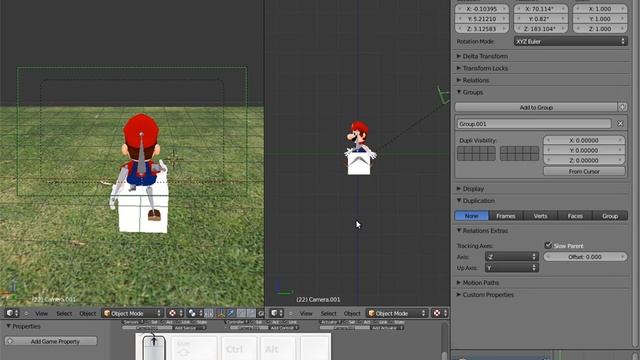Select Group duplication option
640x360 pixels.
610,216
